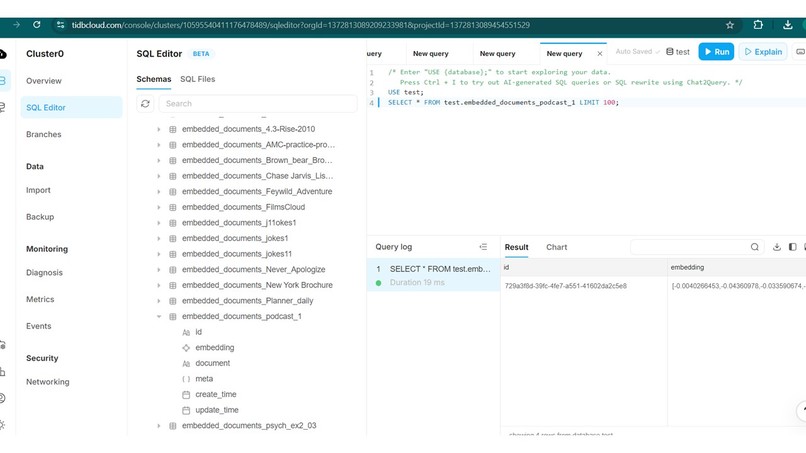Click the embedding value cell
This screenshot has height=453, width=806.
tap(738, 286)
